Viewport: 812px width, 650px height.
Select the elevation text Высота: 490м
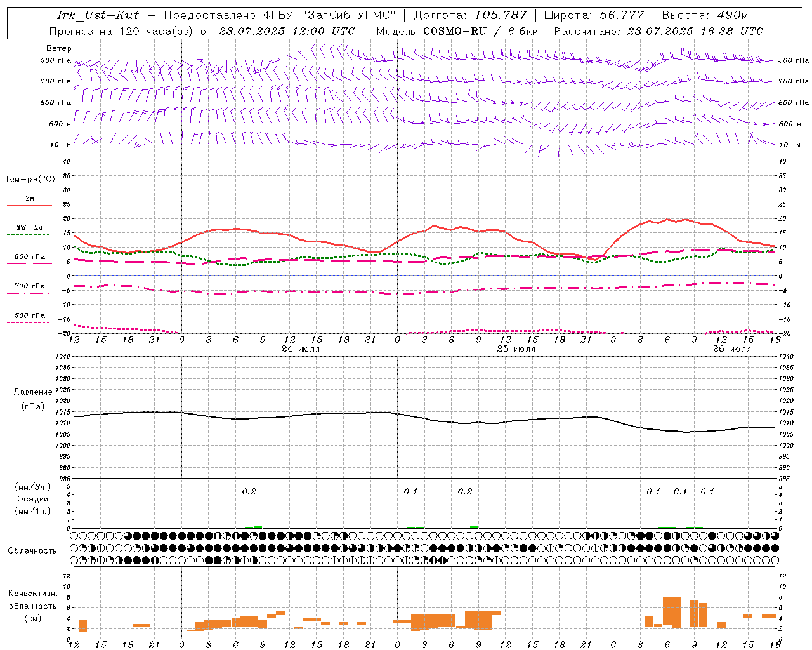pos(705,15)
